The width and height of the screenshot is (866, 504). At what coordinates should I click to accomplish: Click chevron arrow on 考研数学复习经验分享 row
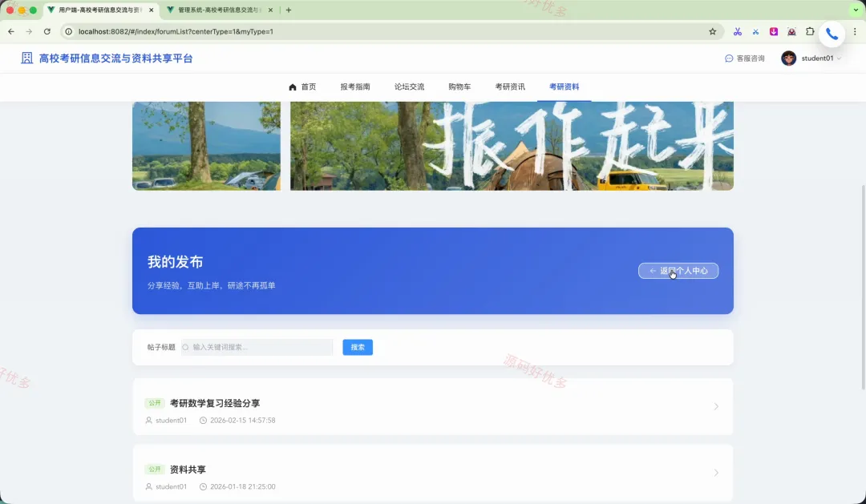tap(716, 406)
